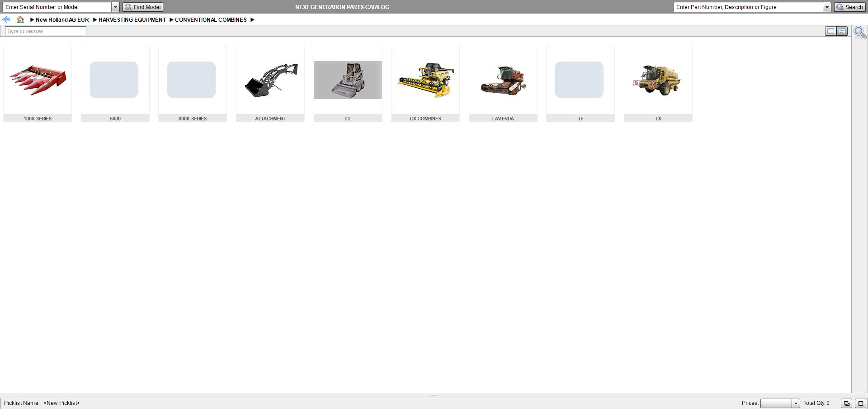Navigate to HARVESTING EQUIPMENT breadcrumb
The width and height of the screenshot is (868, 409).
tap(132, 20)
